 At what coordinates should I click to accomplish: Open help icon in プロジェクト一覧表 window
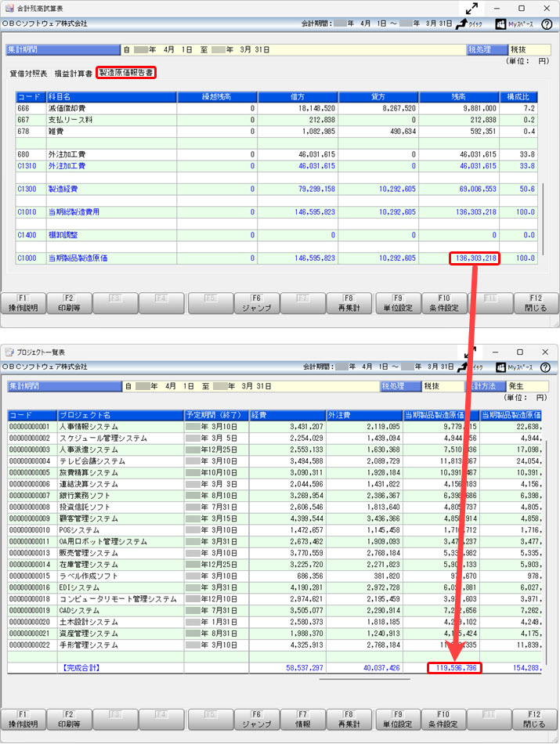(x=545, y=367)
